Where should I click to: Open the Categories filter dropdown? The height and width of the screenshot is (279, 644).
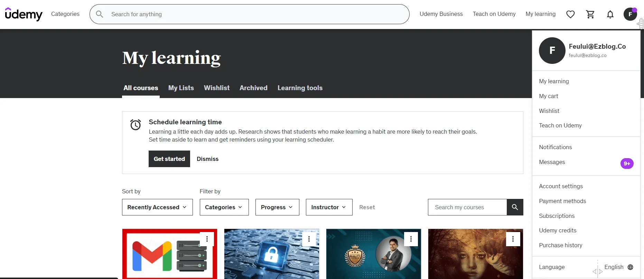(224, 207)
